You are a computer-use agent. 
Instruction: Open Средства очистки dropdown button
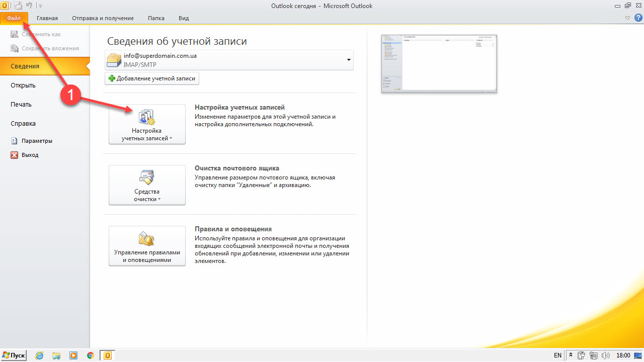tap(147, 185)
